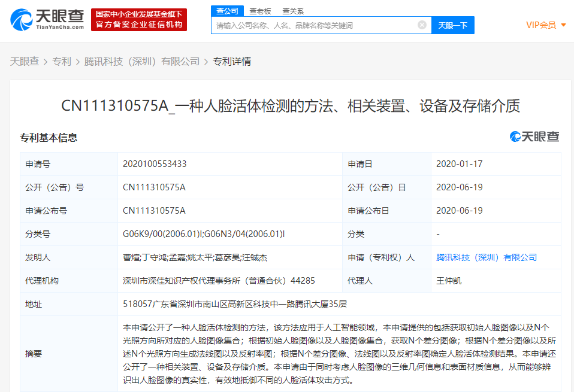Click the application number 2020100553433
This screenshot has height=392, width=574.
(x=154, y=164)
